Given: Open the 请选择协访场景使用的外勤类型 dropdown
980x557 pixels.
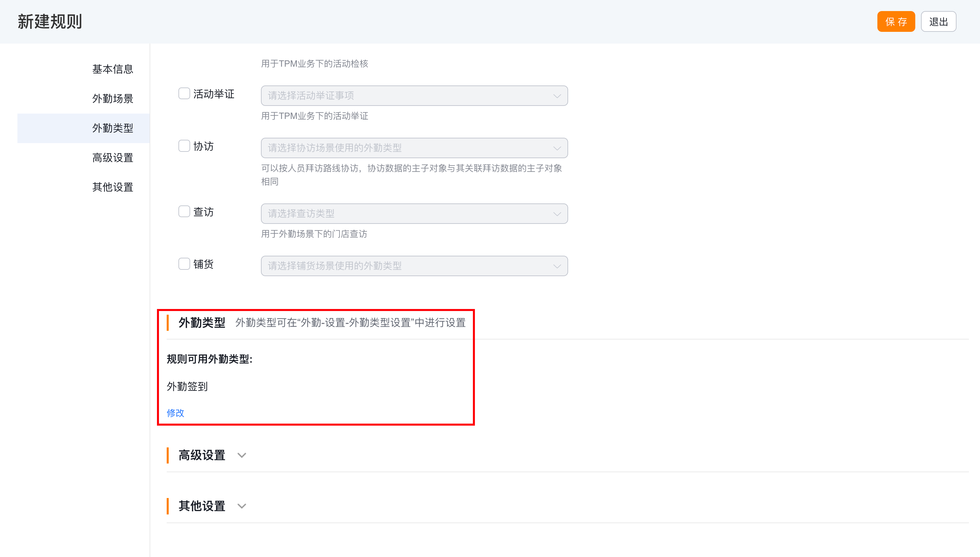Looking at the screenshot, I should pyautogui.click(x=414, y=148).
